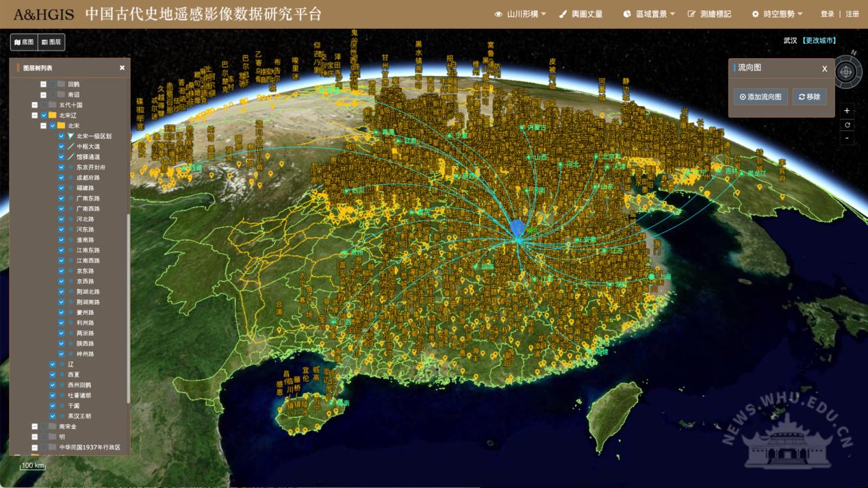Screen dimensions: 868x488
Task: Switch to the 底图 tab
Action: click(x=24, y=42)
